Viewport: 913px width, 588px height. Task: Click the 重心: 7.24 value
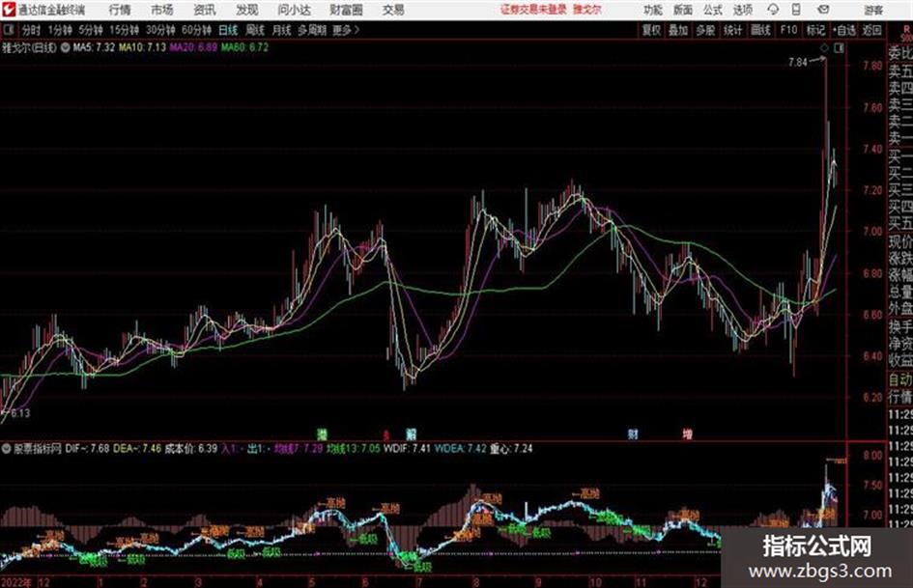(x=511, y=449)
